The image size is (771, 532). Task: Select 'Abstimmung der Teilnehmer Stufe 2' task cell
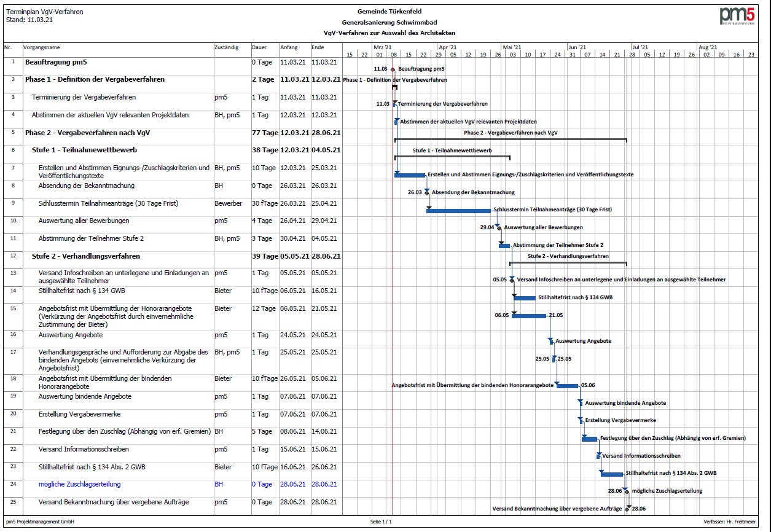91,238
